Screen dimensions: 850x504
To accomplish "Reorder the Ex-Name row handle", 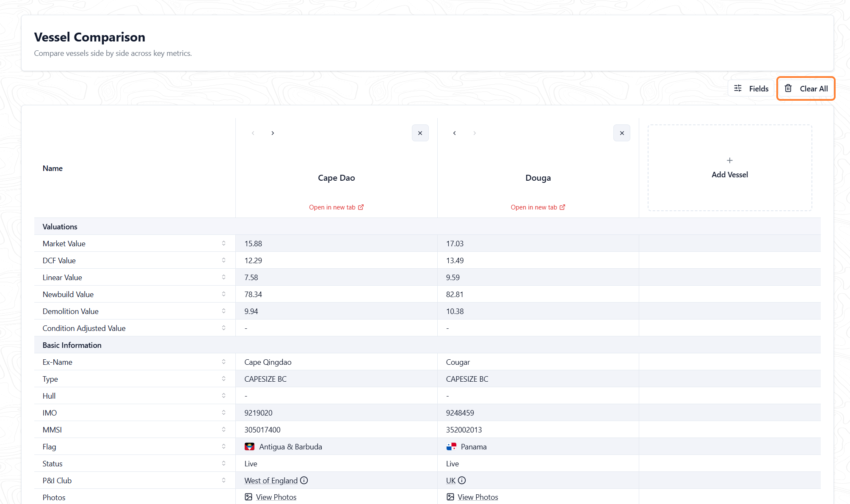I will (224, 362).
